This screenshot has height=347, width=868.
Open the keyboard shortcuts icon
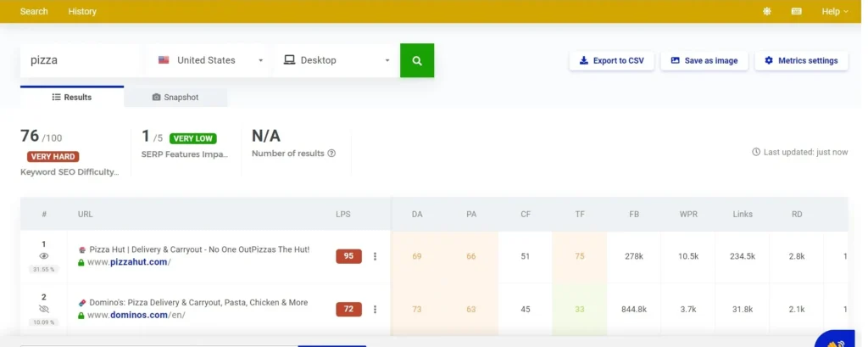[796, 11]
